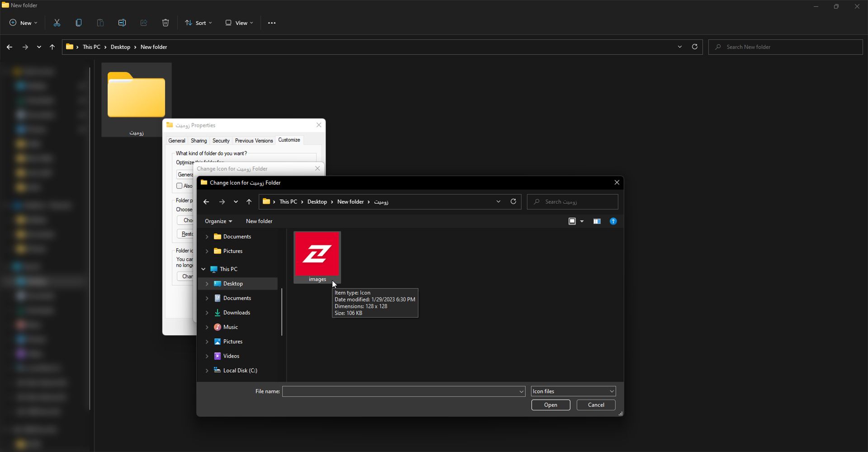Click the back arrow in the dialog
Screen dimensions: 868x452
tap(206, 202)
